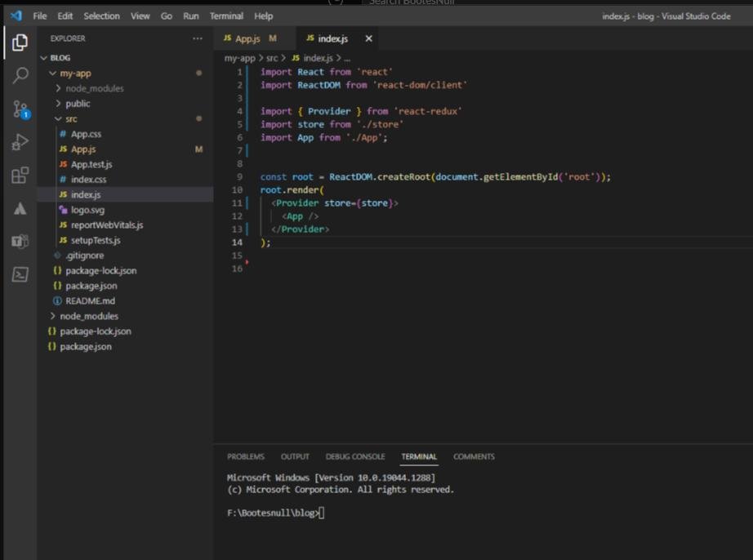Open the Azure view in activity bar
This screenshot has height=560, width=753.
[x=20, y=209]
